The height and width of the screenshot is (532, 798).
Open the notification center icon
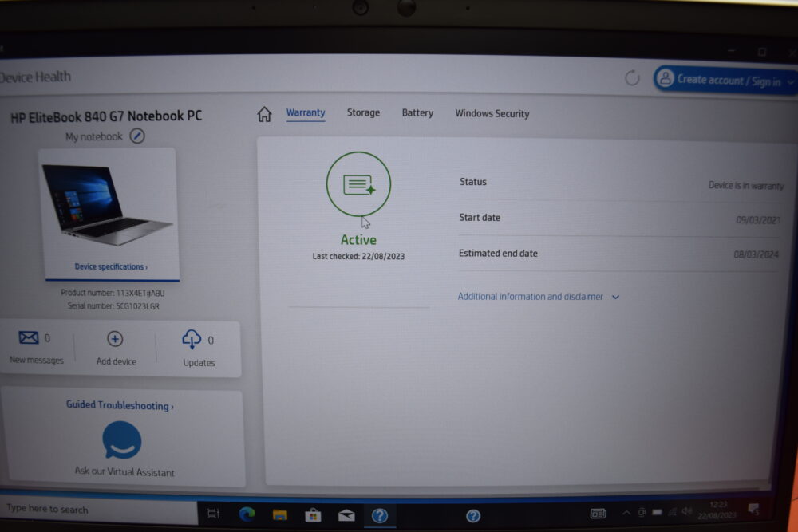754,509
